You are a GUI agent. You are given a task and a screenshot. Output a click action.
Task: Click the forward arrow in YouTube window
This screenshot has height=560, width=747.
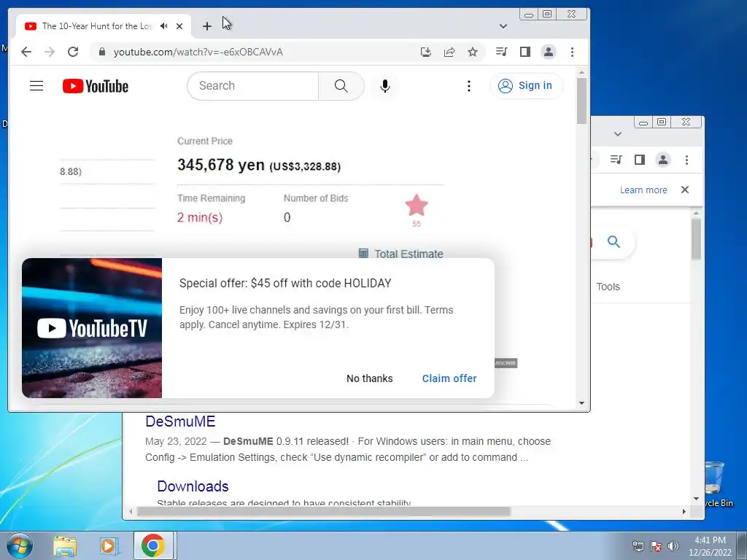(50, 52)
